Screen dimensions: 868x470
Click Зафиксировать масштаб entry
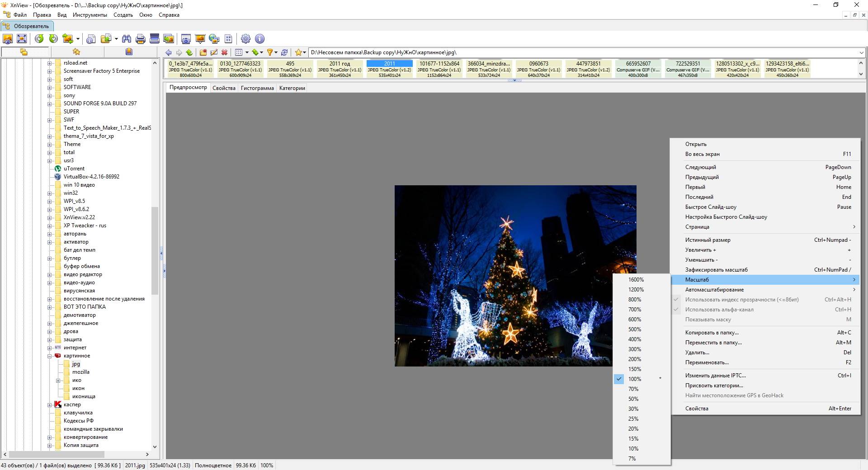(765, 270)
